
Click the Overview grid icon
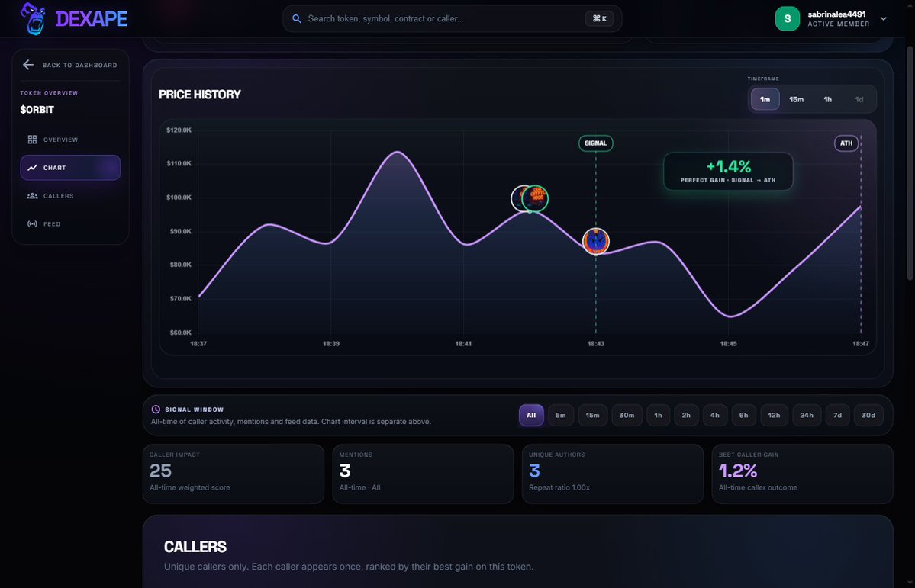32,140
